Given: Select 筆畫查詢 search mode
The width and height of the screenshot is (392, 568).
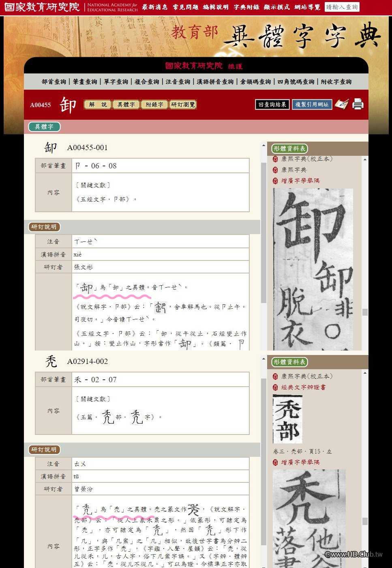Looking at the screenshot, I should pyautogui.click(x=85, y=82).
